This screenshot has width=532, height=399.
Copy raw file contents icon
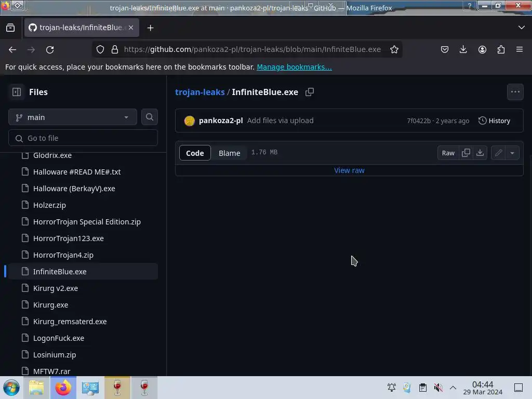pos(466,153)
